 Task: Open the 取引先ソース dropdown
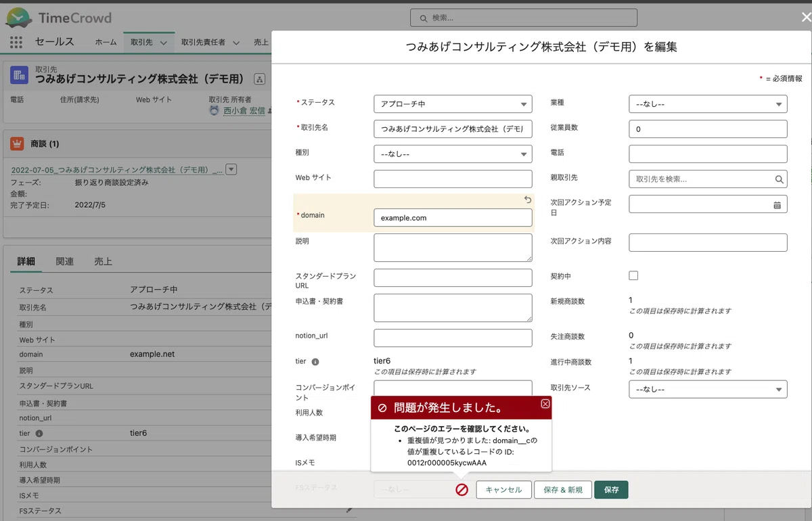pos(708,389)
